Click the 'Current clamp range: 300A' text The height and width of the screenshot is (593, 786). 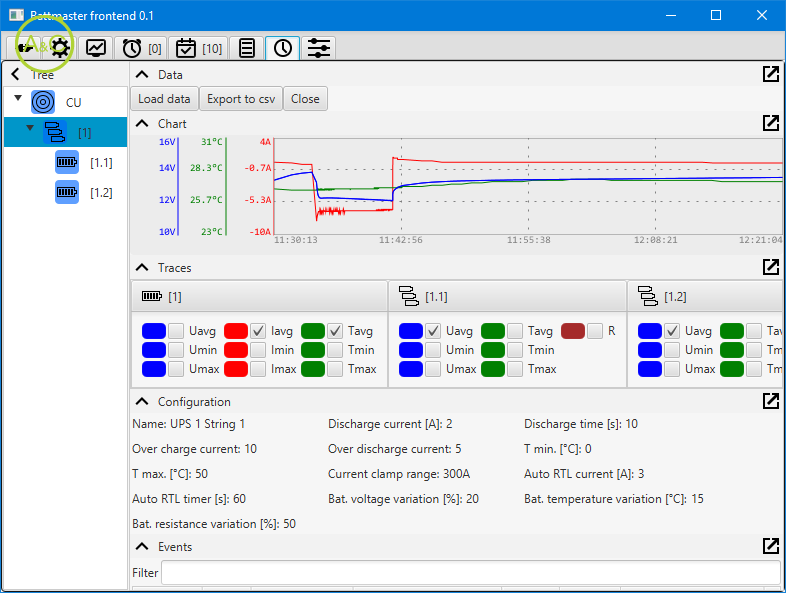(x=399, y=474)
